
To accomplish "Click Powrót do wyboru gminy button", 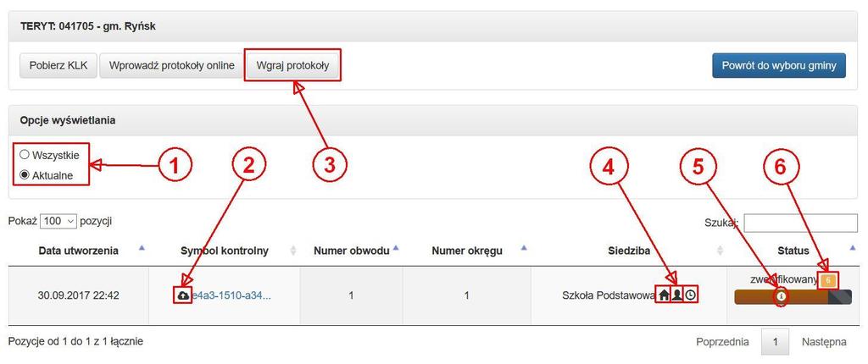I will pos(779,65).
